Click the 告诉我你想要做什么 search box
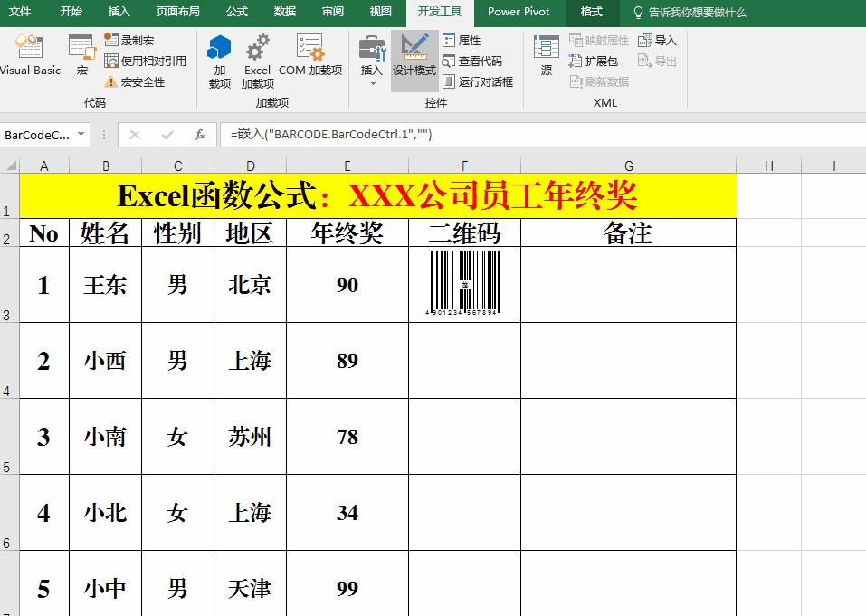This screenshot has width=866, height=616. coord(690,12)
